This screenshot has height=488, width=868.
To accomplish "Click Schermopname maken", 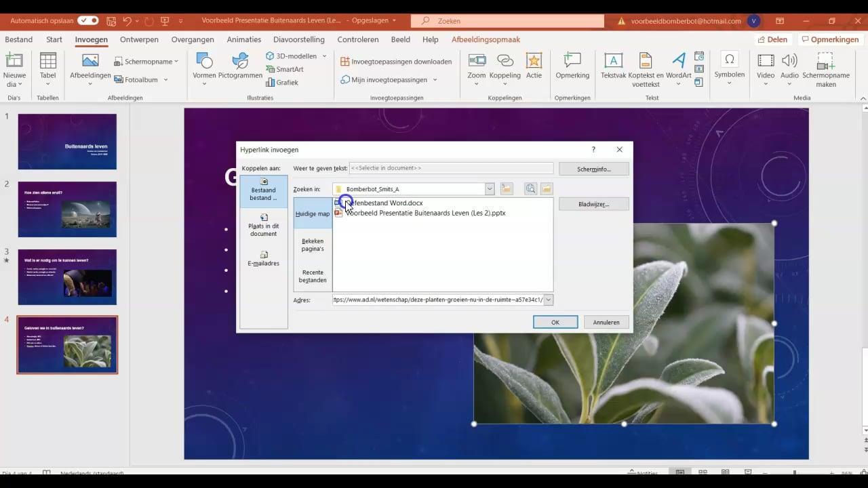I will [826, 70].
